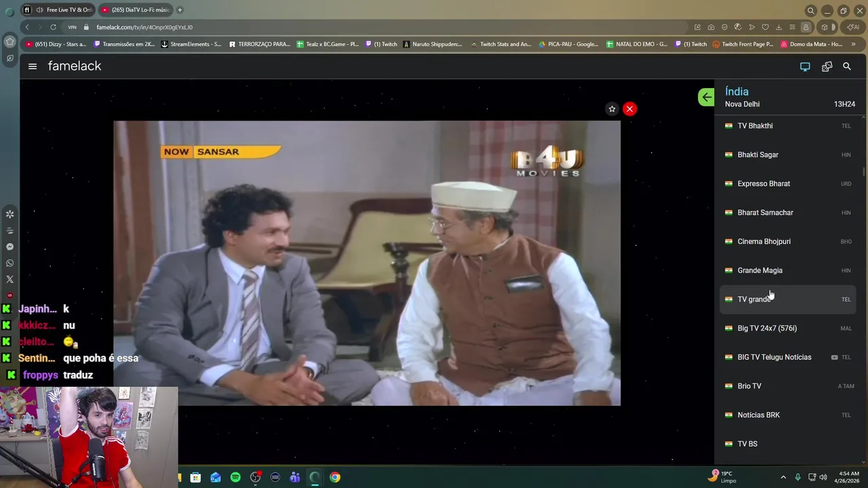
Task: Open the TERRORZAÇO PARA bookmark
Action: point(260,44)
